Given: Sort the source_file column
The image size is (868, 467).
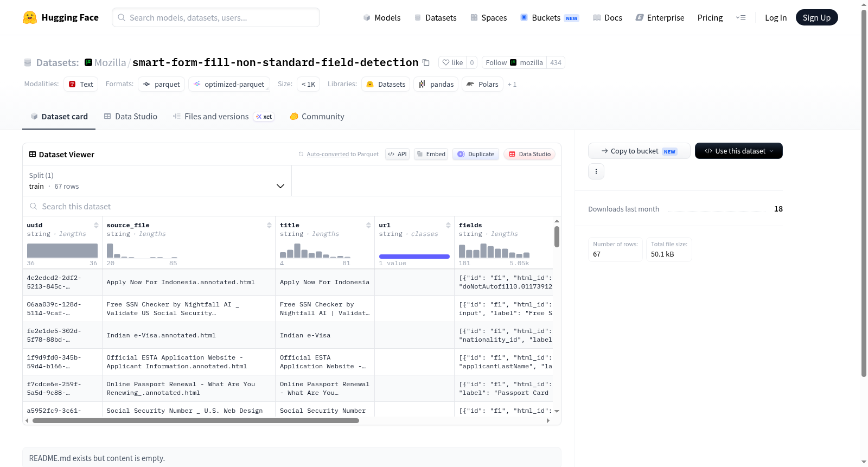Looking at the screenshot, I should pyautogui.click(x=269, y=225).
